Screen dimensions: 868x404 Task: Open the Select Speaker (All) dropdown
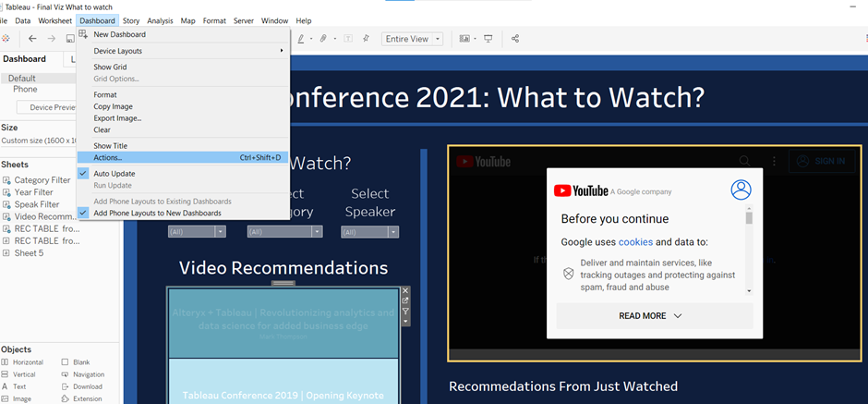pyautogui.click(x=369, y=232)
